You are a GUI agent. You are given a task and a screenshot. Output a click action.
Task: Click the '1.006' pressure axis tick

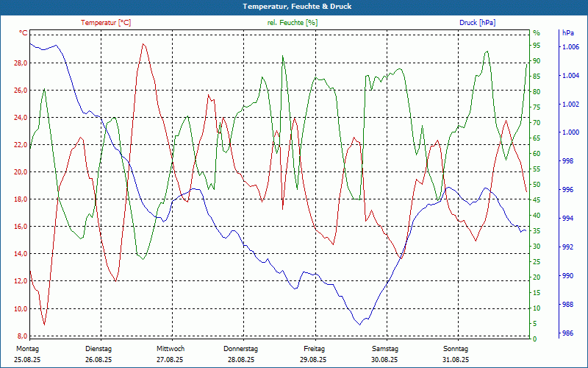tap(570, 47)
